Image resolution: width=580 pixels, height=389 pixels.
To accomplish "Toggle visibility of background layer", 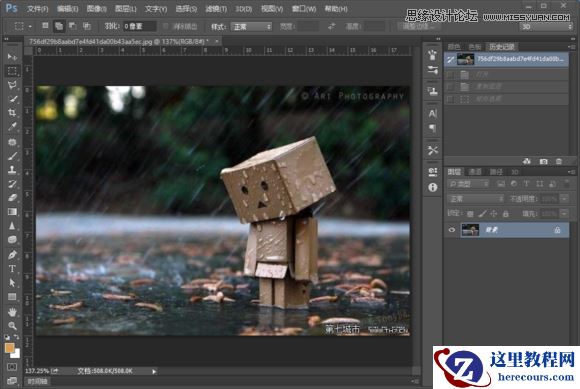I will [452, 230].
